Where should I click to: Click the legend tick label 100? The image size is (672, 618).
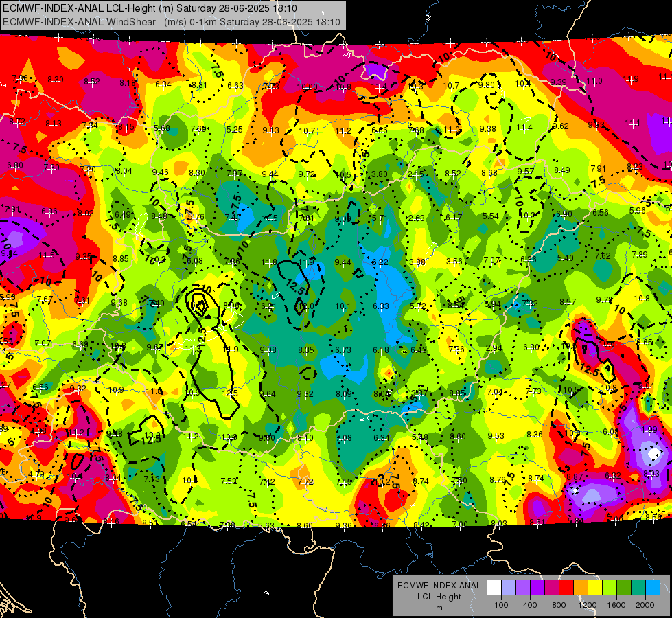[x=501, y=605]
